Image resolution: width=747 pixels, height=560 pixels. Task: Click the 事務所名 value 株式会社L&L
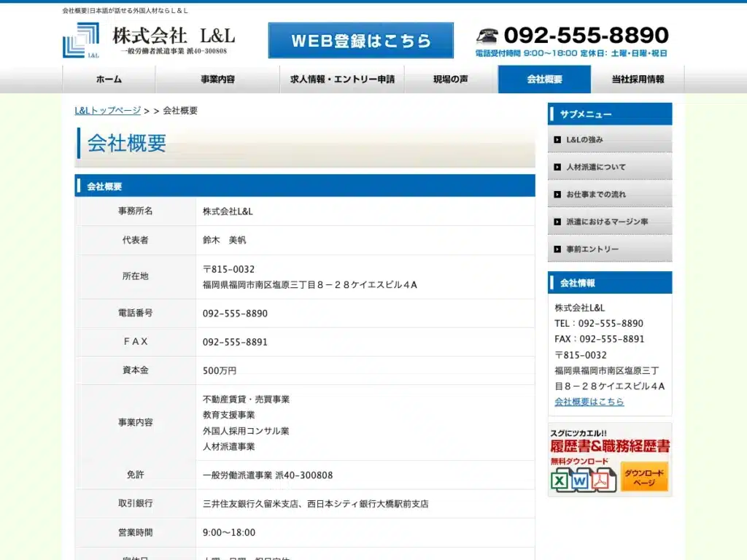tap(228, 211)
